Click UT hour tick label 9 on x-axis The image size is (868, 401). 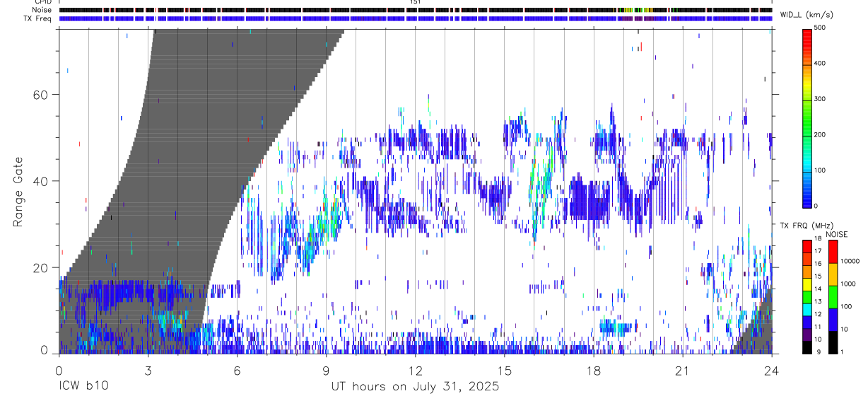[326, 371]
